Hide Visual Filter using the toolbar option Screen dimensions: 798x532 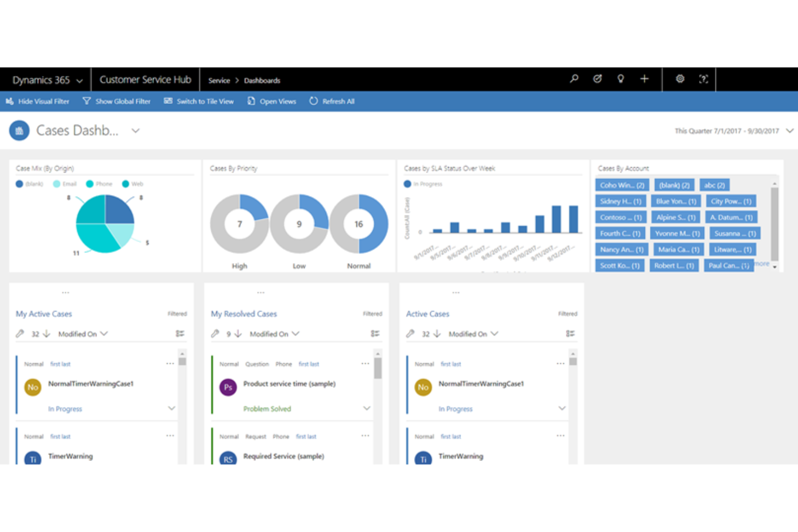coord(37,101)
